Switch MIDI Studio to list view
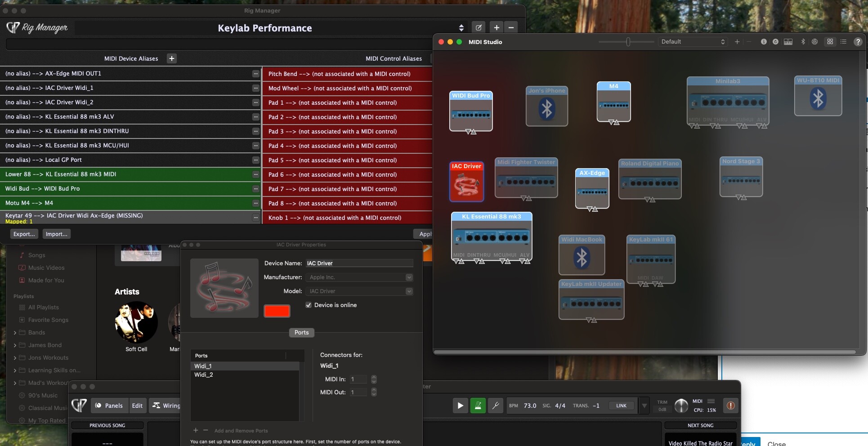The height and width of the screenshot is (446, 868). [x=843, y=41]
